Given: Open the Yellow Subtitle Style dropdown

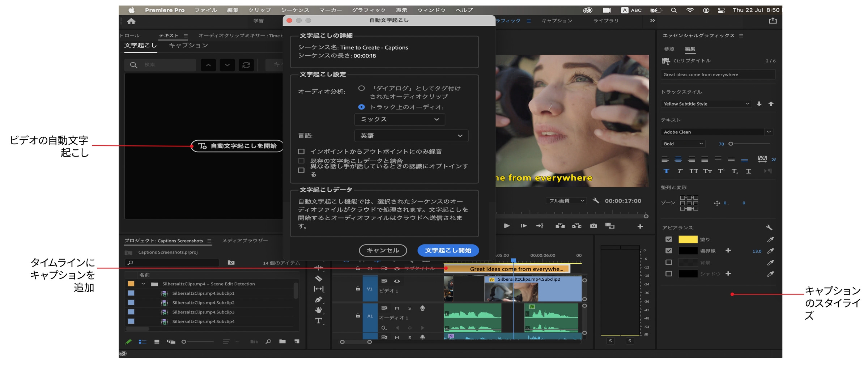Looking at the screenshot, I should (706, 104).
